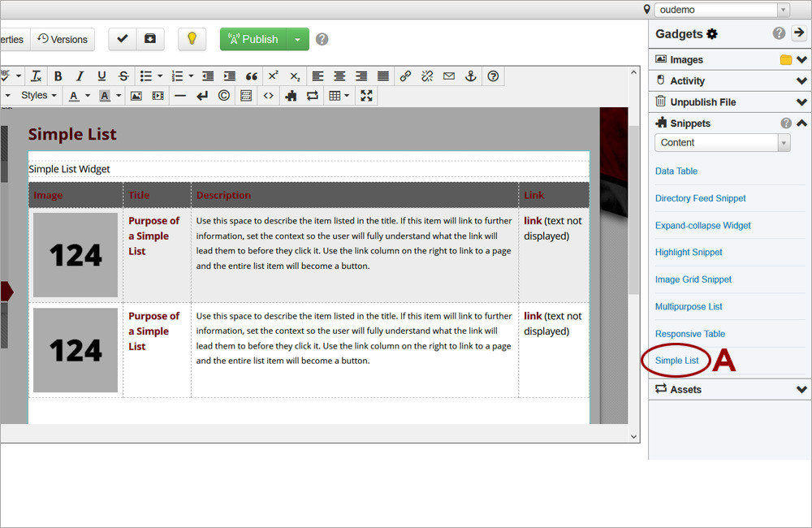
Task: Align text right
Action: (x=361, y=76)
